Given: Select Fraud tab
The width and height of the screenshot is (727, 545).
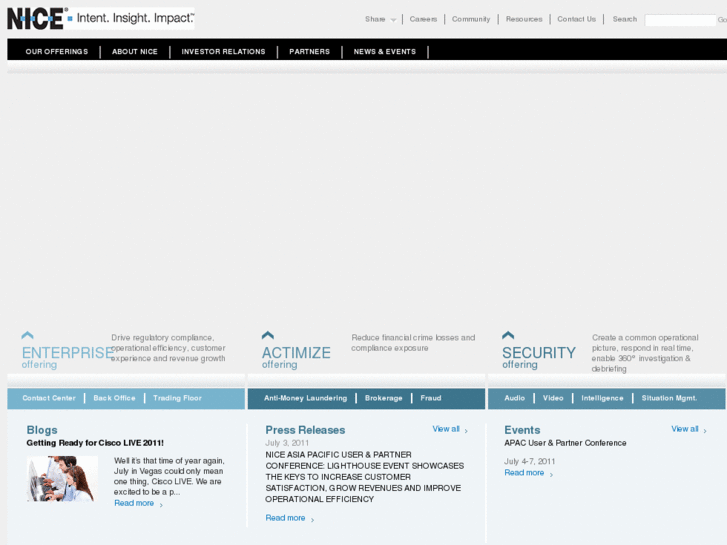Looking at the screenshot, I should pyautogui.click(x=431, y=398).
